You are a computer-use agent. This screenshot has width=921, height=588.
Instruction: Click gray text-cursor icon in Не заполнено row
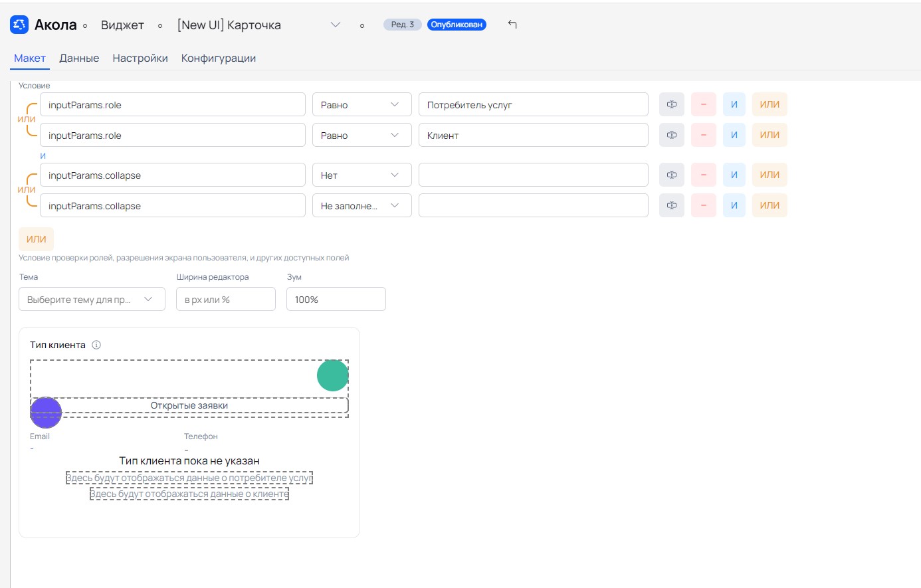pos(672,205)
